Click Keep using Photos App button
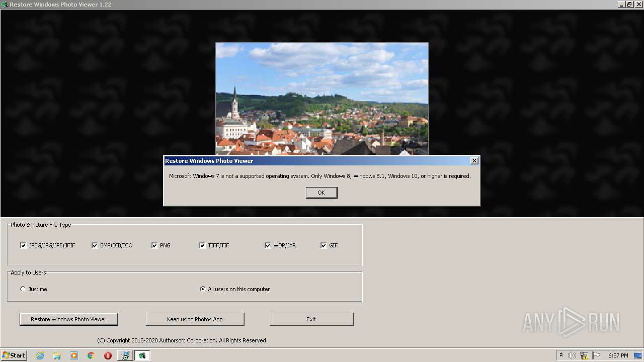The image size is (644, 362). click(x=195, y=319)
